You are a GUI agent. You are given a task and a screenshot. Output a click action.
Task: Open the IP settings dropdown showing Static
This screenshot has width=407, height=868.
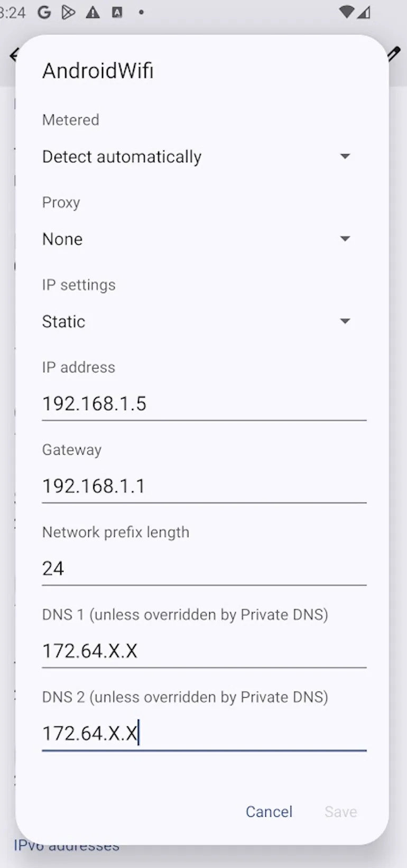point(203,321)
